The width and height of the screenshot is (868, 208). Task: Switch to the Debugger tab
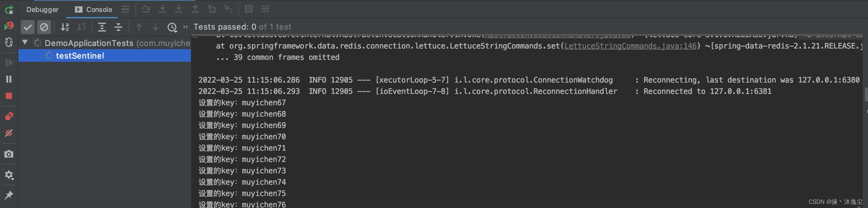tap(43, 9)
